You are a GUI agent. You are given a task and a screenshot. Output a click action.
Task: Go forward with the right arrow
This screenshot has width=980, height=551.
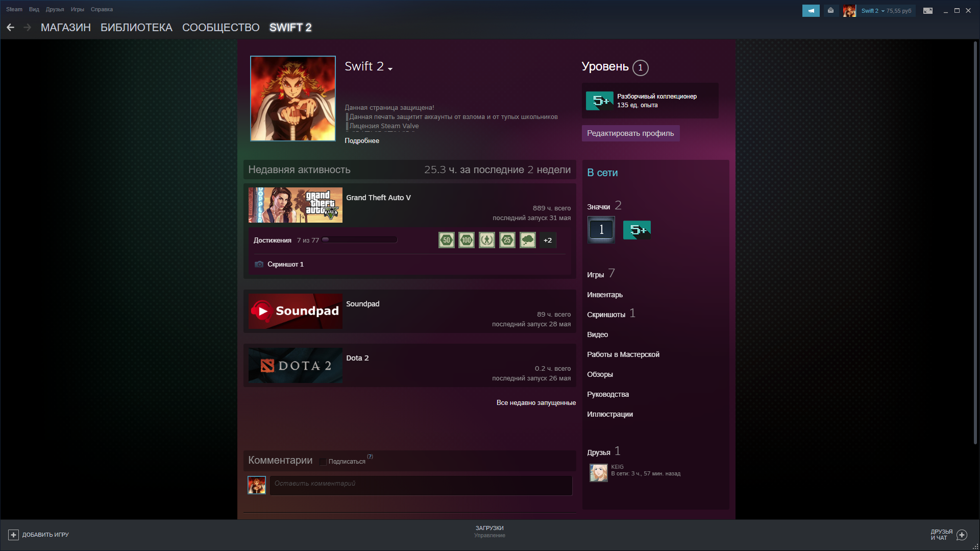[x=27, y=28]
